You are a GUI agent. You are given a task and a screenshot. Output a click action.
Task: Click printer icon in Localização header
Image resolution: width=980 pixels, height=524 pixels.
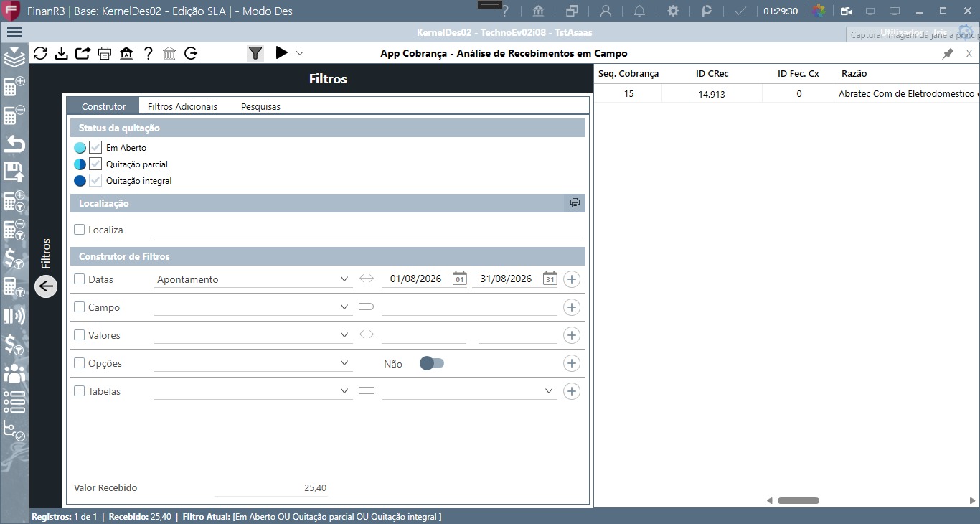click(575, 203)
